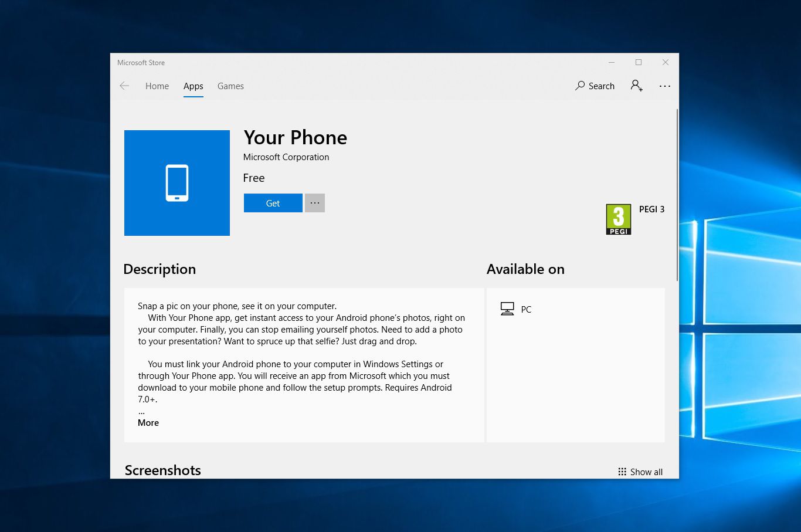
Task: Click the line 'Snap a pic on your phone'
Action: [237, 306]
